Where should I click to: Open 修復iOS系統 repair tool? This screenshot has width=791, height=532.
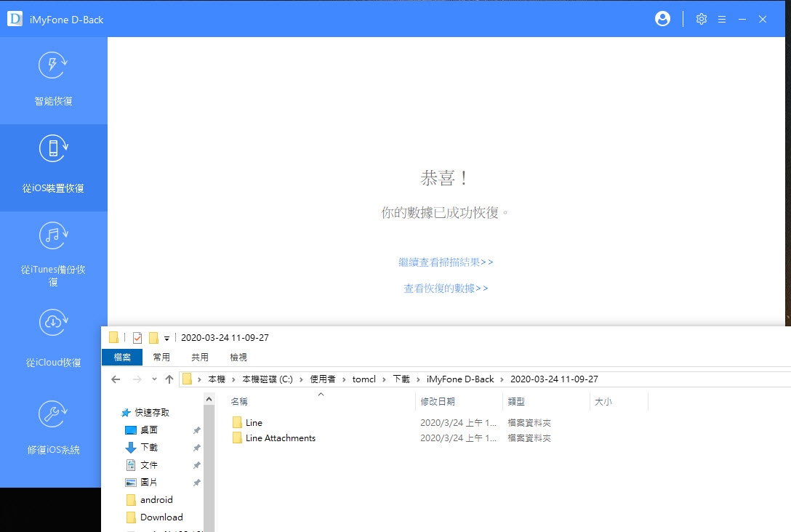(x=53, y=429)
